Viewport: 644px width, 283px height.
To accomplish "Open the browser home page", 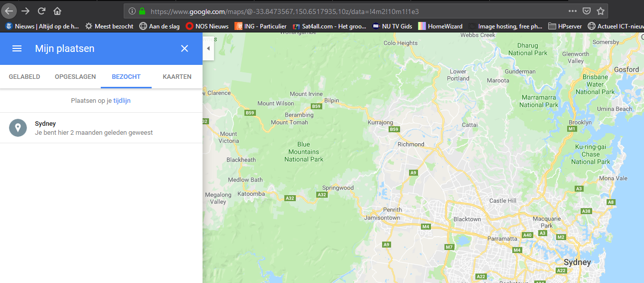I will tap(58, 11).
